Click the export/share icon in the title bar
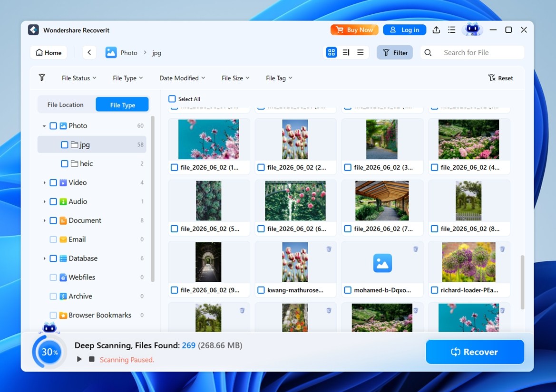Viewport: 556px width, 392px height. click(x=436, y=29)
